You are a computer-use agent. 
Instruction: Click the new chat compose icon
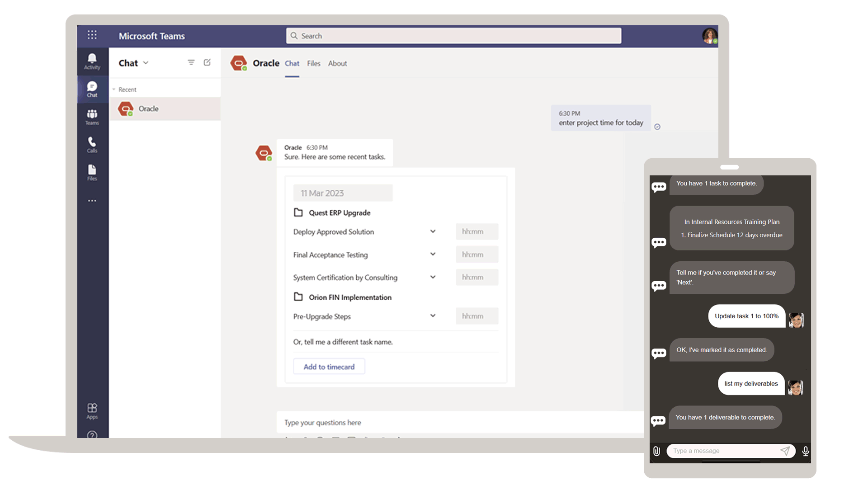coord(207,62)
